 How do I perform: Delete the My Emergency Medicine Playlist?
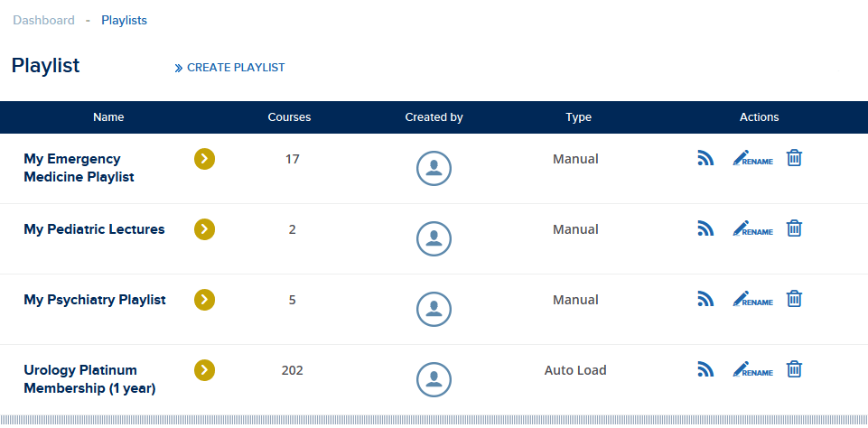tap(794, 158)
